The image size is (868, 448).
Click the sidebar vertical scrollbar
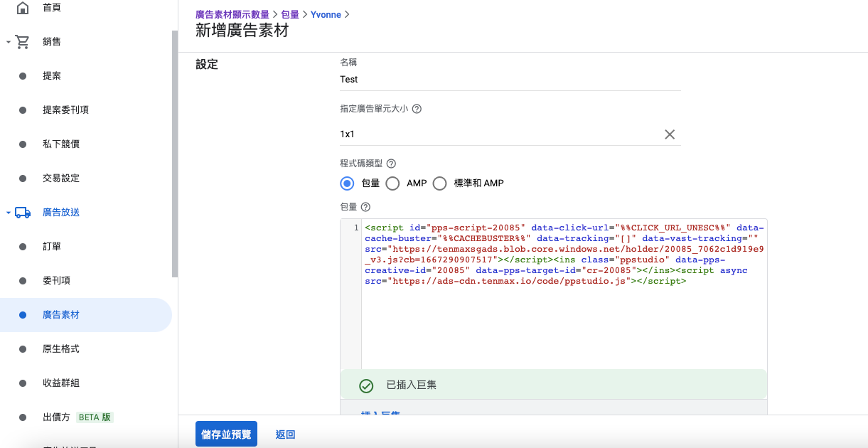pyautogui.click(x=175, y=154)
